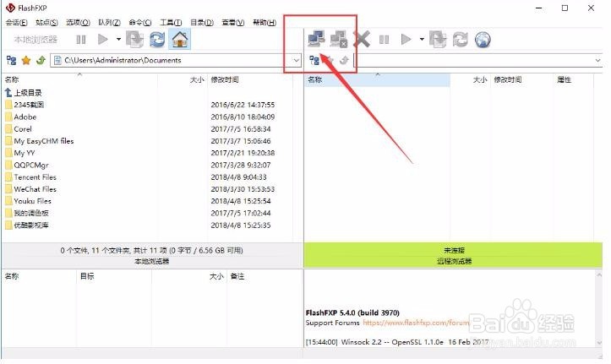Click the remote go-up arrow icon
Viewport: 611px width, 364px height.
(344, 60)
